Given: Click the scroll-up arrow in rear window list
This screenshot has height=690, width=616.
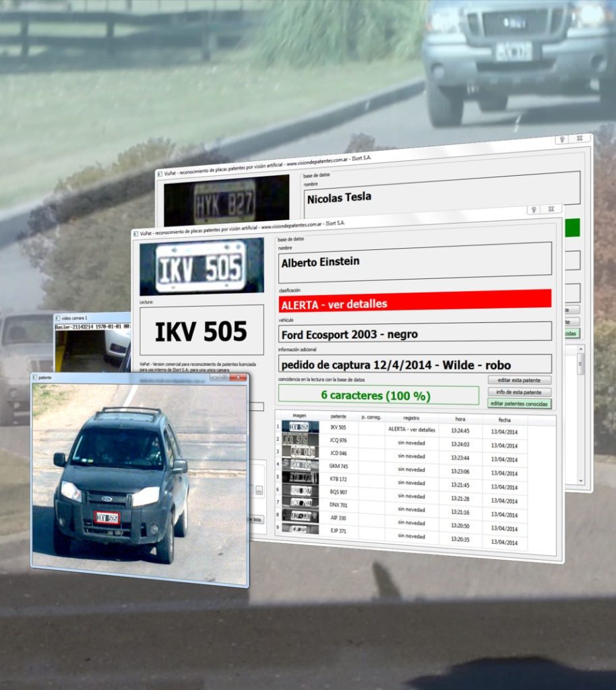Looking at the screenshot, I should pos(581,349).
